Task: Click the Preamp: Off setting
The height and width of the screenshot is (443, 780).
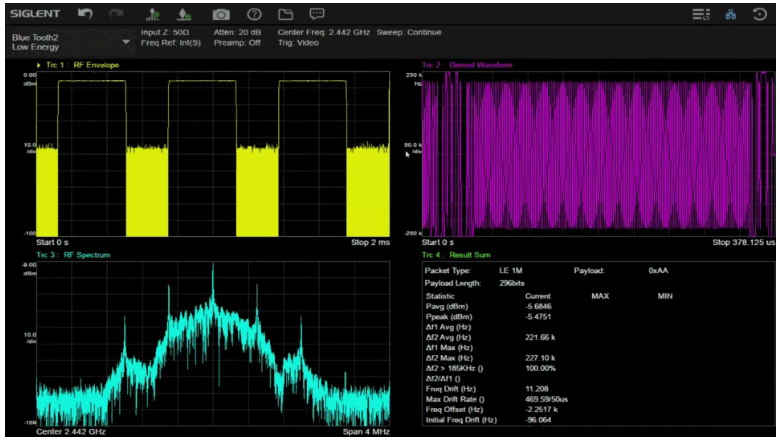Action: (x=237, y=43)
